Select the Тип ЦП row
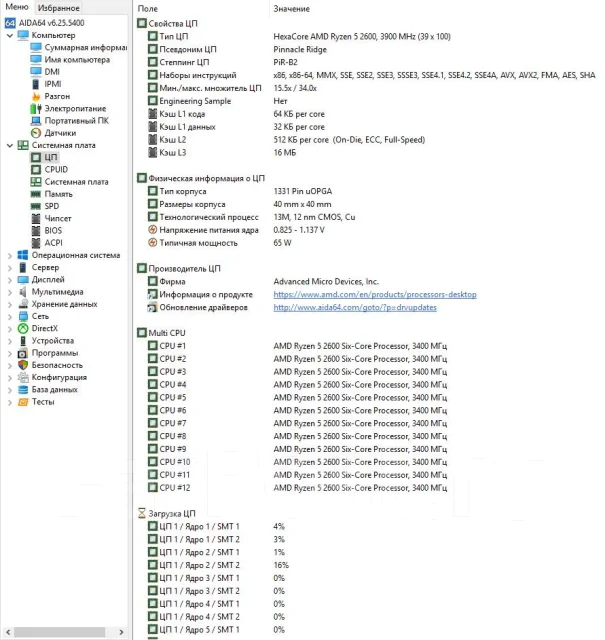This screenshot has height=640, width=605. (x=299, y=36)
